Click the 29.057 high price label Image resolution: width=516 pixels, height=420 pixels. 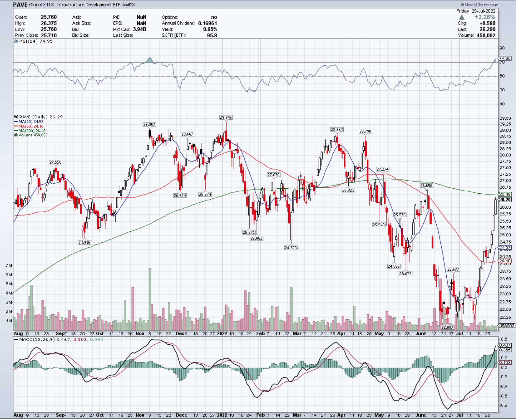click(149, 124)
